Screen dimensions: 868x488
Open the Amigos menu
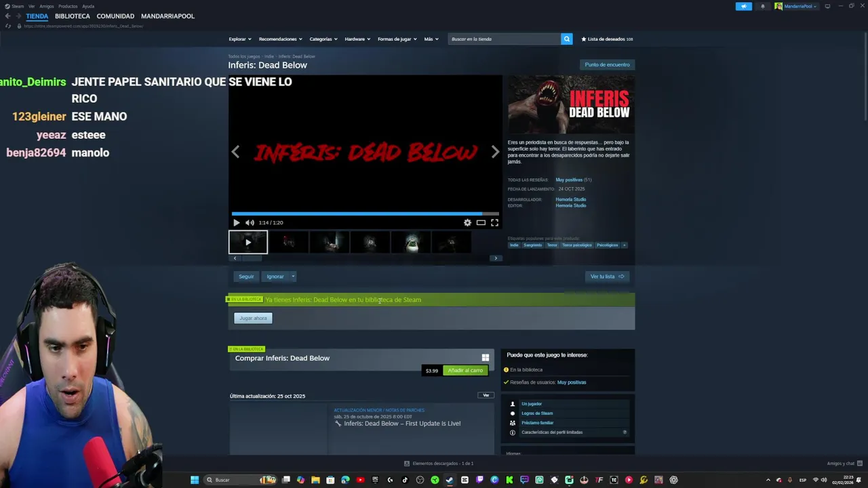click(46, 6)
